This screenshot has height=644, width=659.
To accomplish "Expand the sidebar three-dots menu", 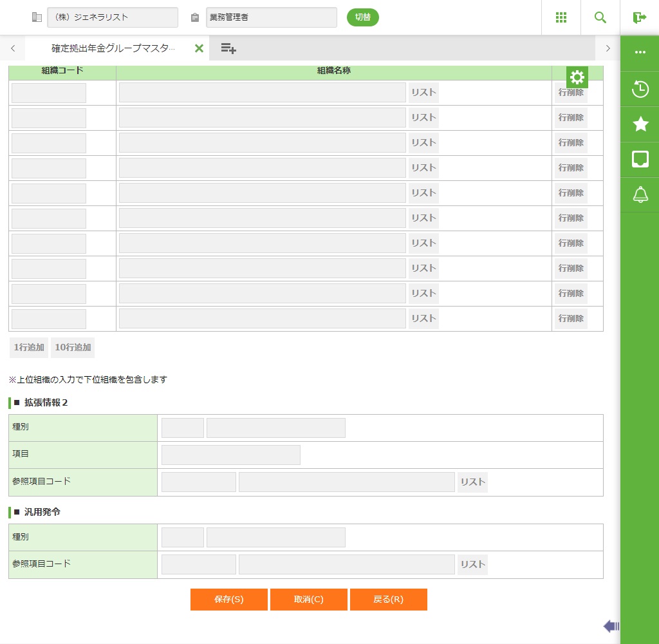I will (x=640, y=52).
